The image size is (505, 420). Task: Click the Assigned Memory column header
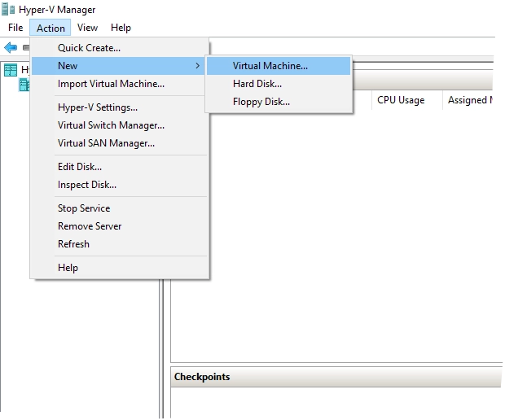pos(468,100)
